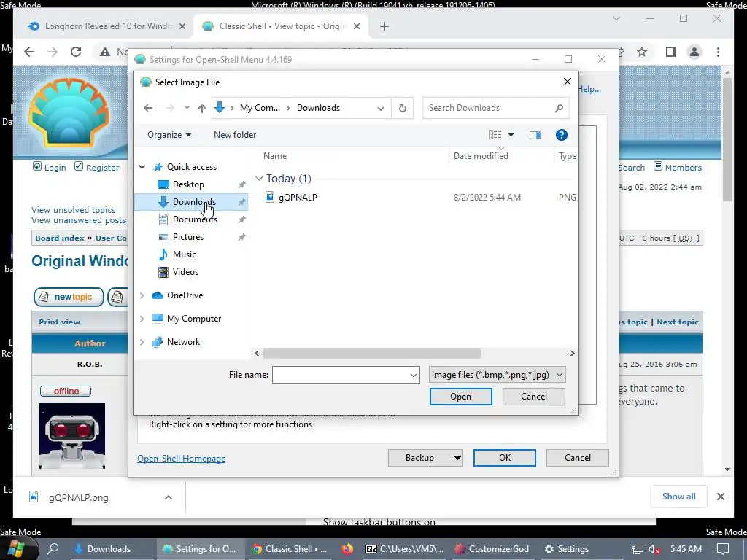Image resolution: width=747 pixels, height=560 pixels.
Task: Open the browser three-dot menu
Action: (718, 52)
